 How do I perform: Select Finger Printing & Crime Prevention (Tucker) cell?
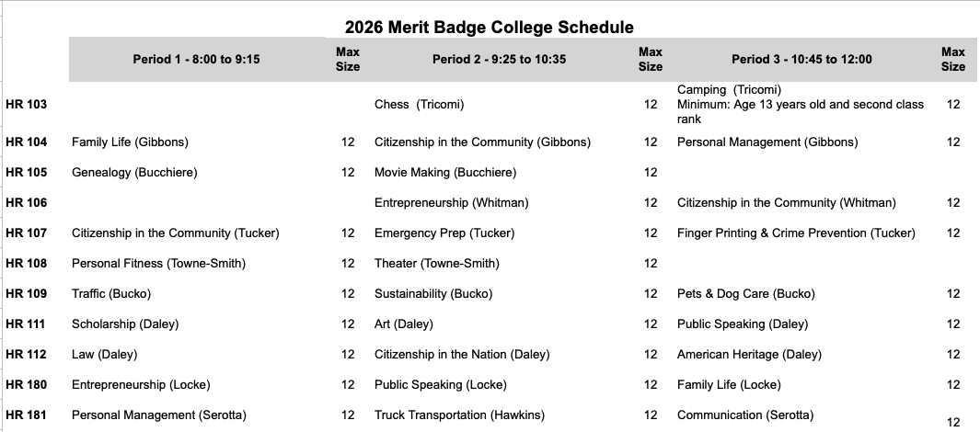coord(796,233)
